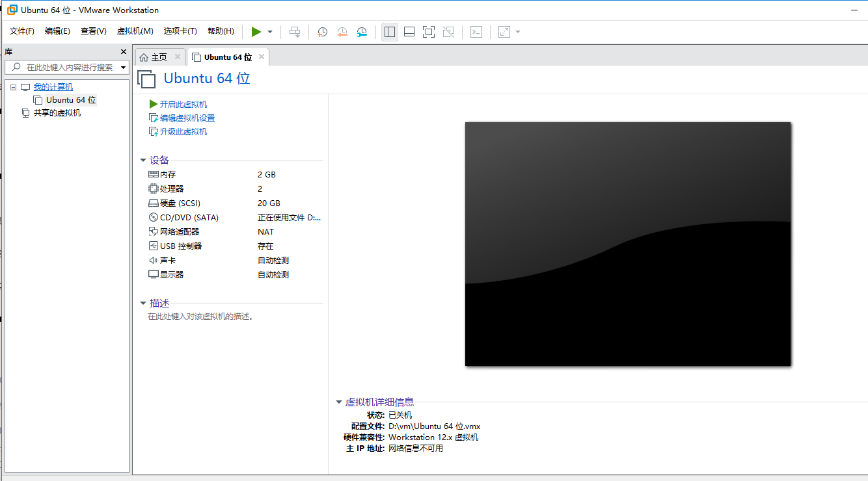Image resolution: width=868 pixels, height=481 pixels.
Task: Open the 查看(V) menu
Action: (x=93, y=31)
